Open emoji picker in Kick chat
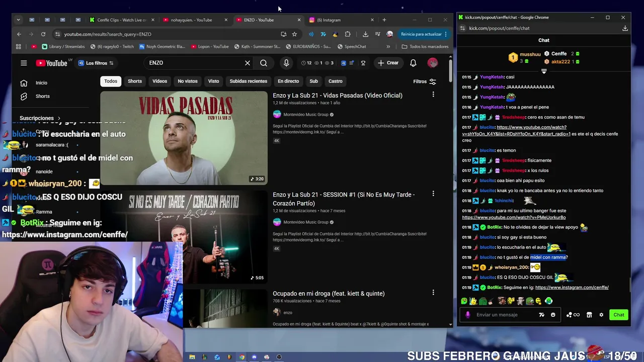The image size is (644, 362). click(553, 315)
